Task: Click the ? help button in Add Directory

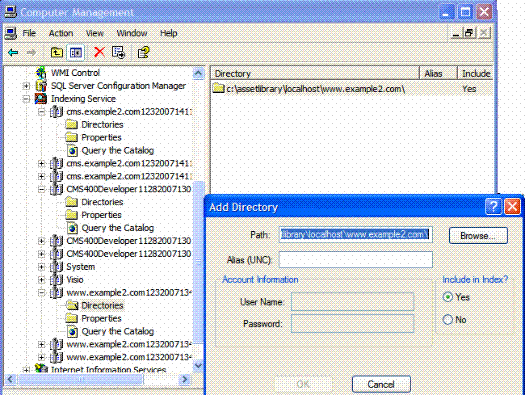Action: point(493,206)
